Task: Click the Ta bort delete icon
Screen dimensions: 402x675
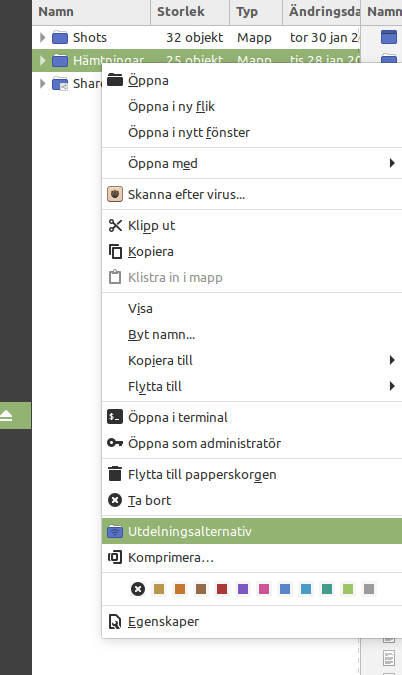Action: coord(115,500)
